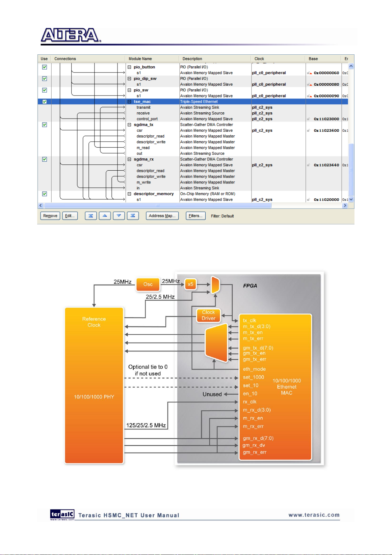The image size is (392, 555).
Task: Collapse the pio_button module
Action: click(x=129, y=67)
